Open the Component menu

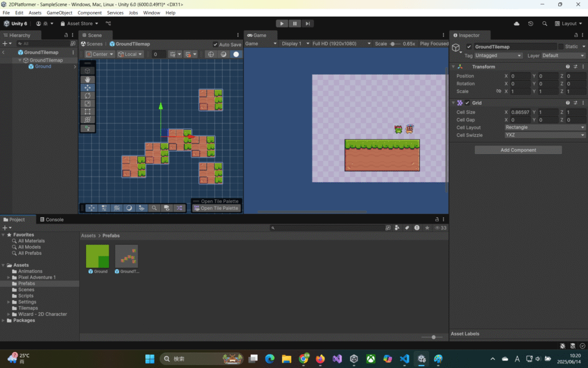click(90, 13)
